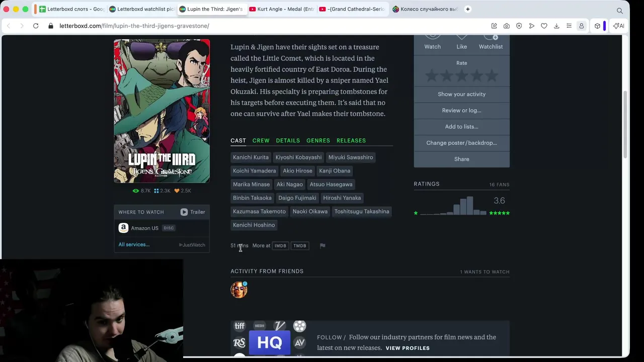Click the 16 FANS link
This screenshot has height=362, width=644.
point(499,185)
